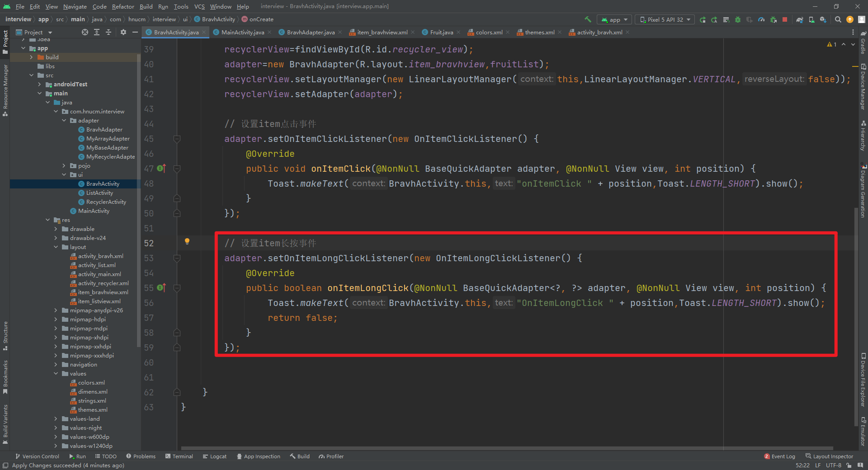Close the Fruit.java tab
Image resolution: width=868 pixels, height=470 pixels.
[458, 32]
